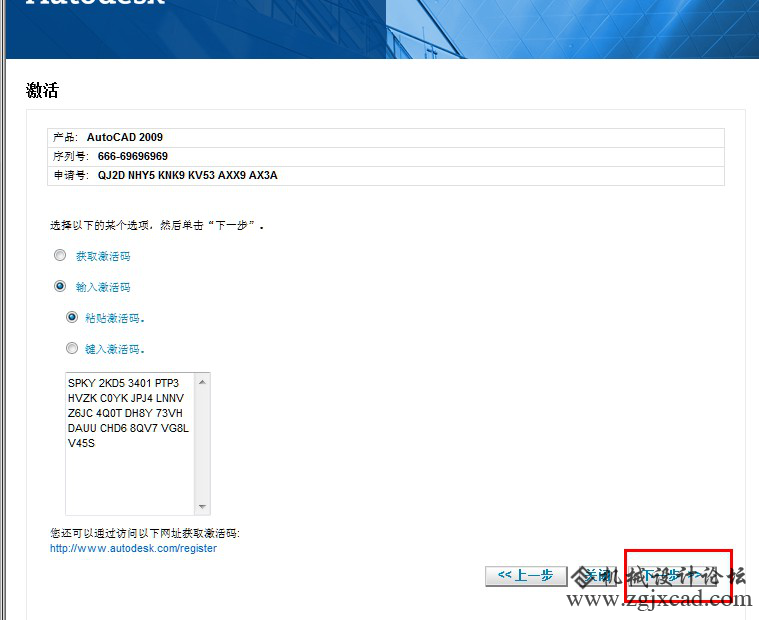Click the 获取激活码 label text

click(x=103, y=256)
